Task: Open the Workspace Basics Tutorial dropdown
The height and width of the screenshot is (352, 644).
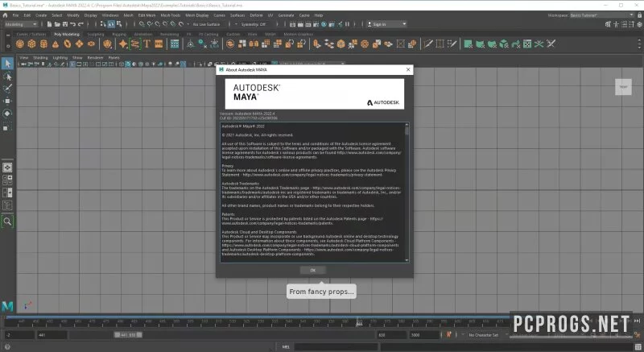Action: [601, 15]
